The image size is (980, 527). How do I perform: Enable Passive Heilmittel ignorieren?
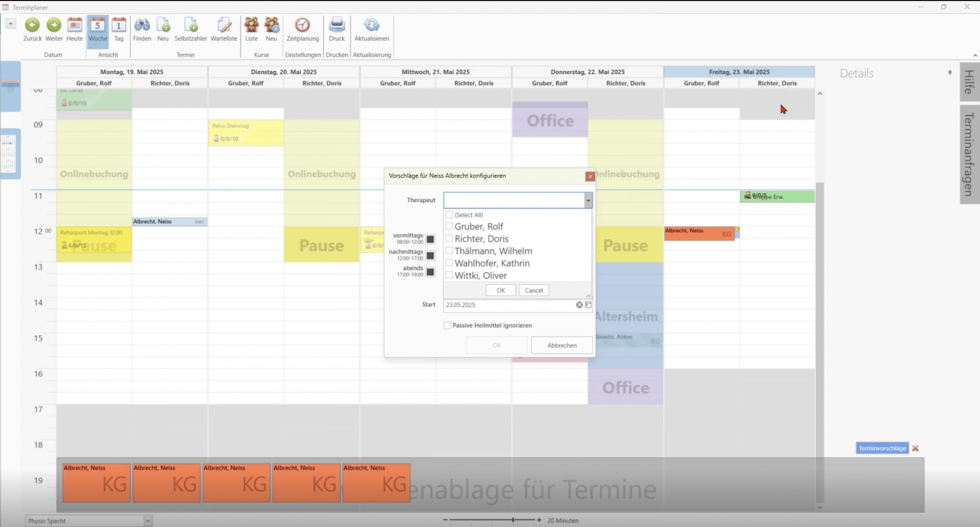click(447, 325)
